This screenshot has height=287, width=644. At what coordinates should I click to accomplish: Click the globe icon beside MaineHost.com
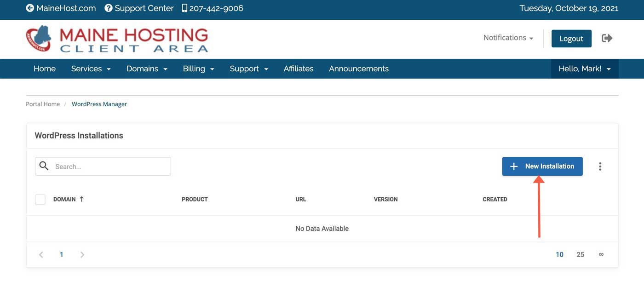(x=30, y=8)
